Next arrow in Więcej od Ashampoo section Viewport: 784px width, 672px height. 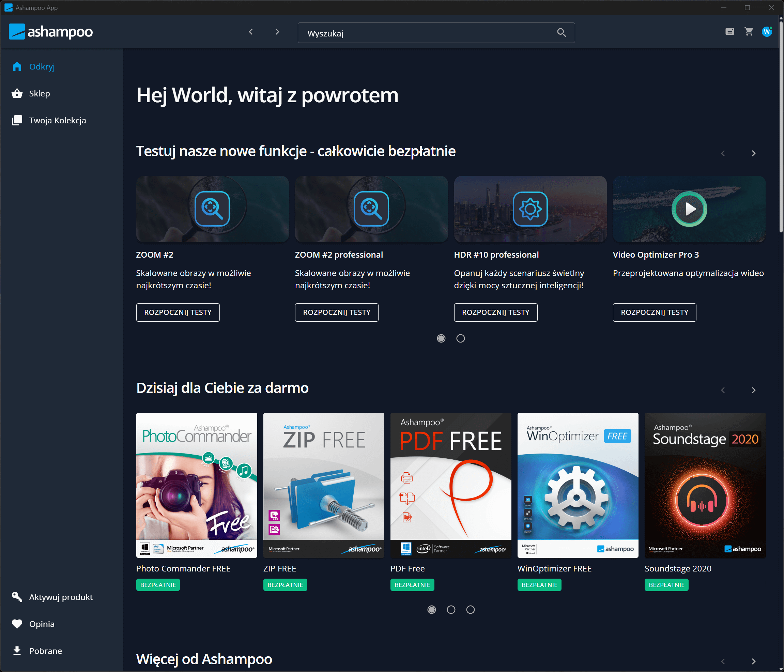tap(754, 661)
